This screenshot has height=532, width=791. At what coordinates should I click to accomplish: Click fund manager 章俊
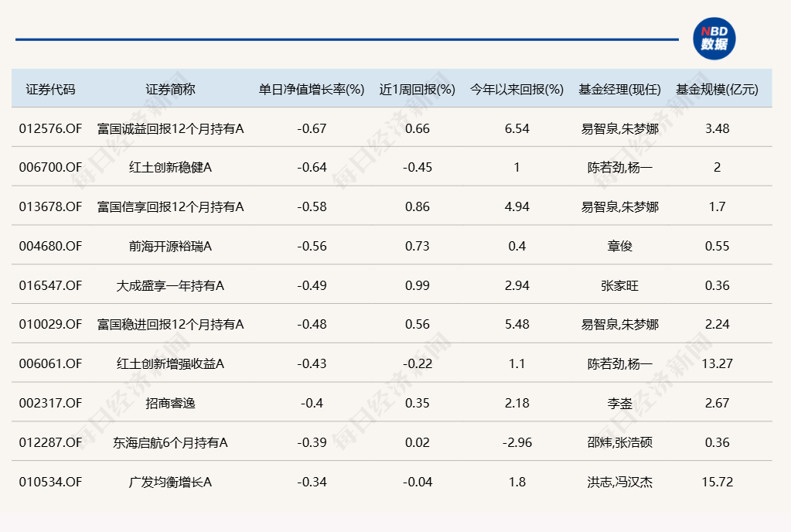point(619,246)
